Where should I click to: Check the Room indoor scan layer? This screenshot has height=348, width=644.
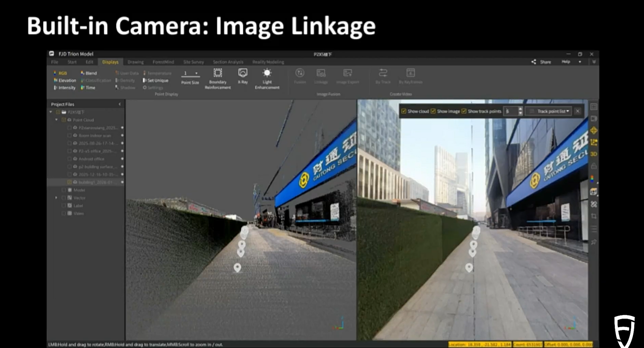pos(69,135)
